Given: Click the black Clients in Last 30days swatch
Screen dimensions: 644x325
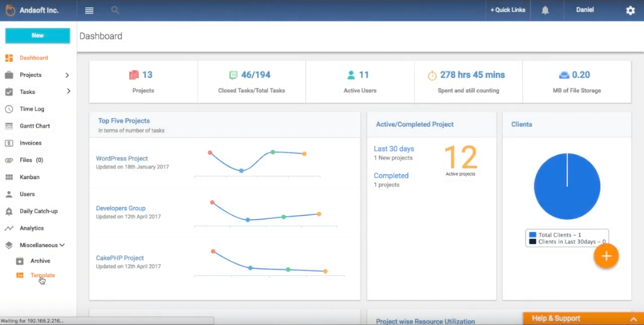Looking at the screenshot, I should pos(532,241).
